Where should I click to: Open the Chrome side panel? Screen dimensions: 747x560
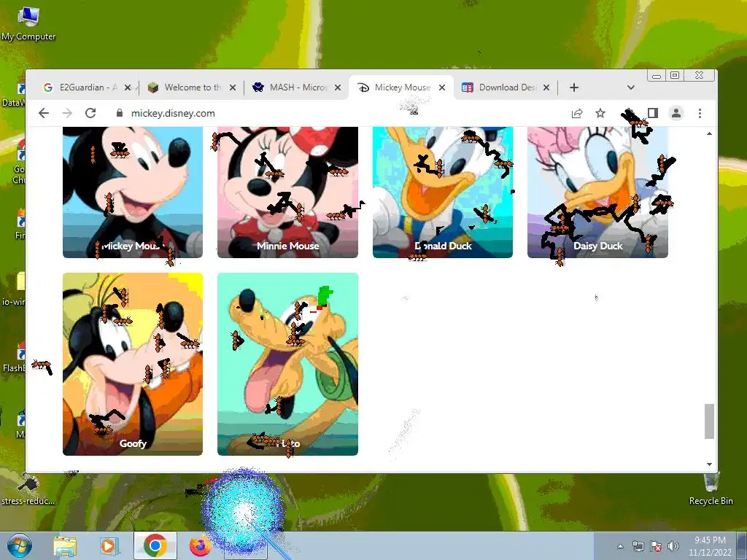click(653, 113)
